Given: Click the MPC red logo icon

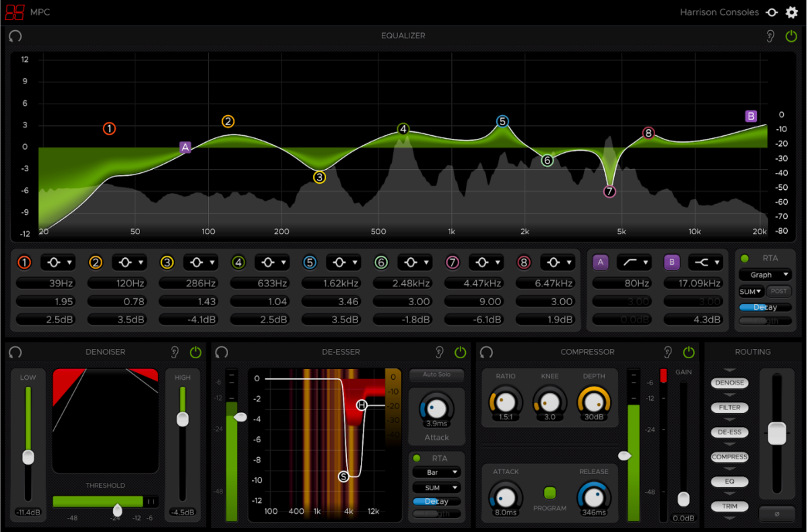Looking at the screenshot, I should pos(15,12).
